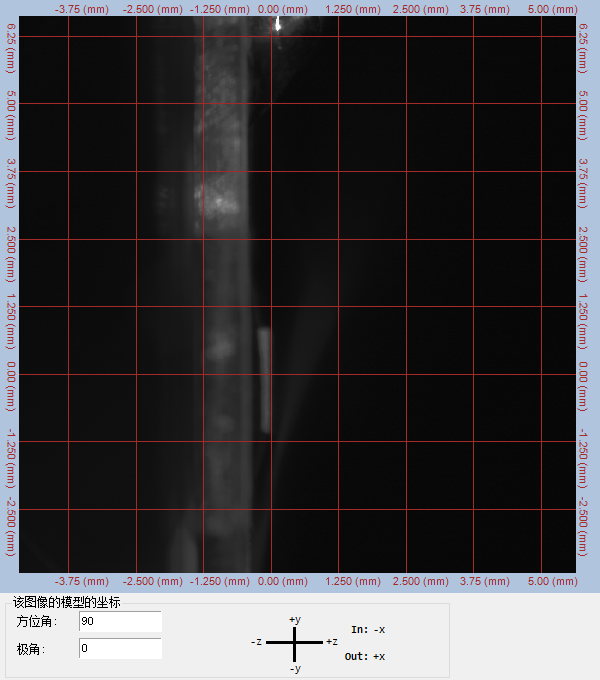Click the white arrow marker at image top
The height and width of the screenshot is (680, 600).
click(x=279, y=23)
